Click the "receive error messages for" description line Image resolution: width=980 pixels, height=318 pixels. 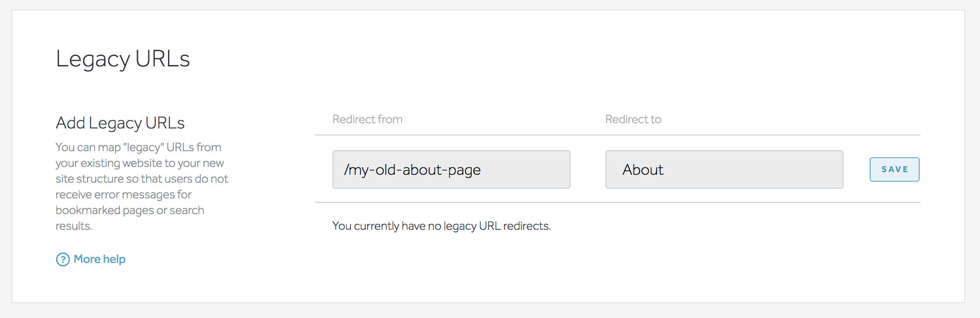pyautogui.click(x=123, y=194)
